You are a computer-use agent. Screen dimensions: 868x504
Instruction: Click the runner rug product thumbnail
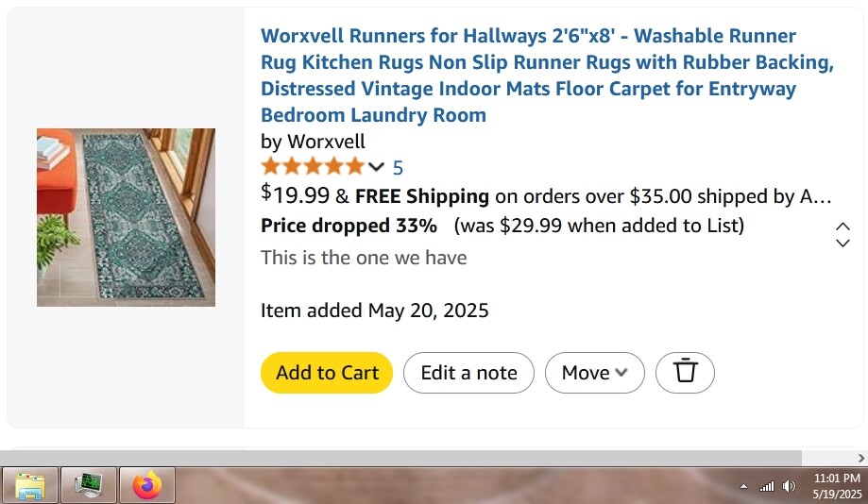pos(127,217)
